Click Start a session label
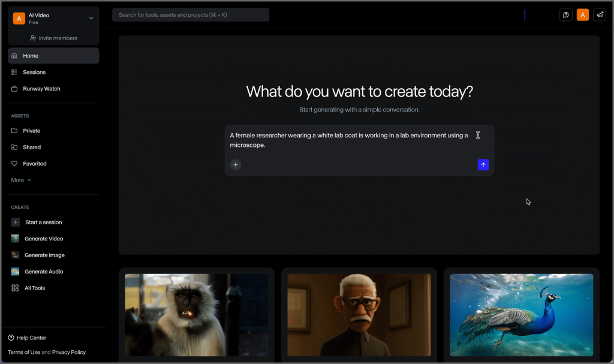The image size is (614, 364). (43, 222)
